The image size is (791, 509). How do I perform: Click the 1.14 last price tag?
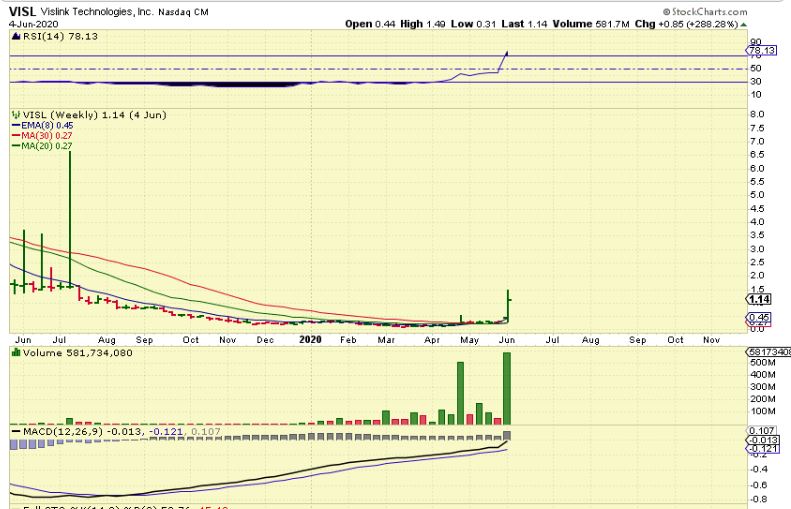click(758, 299)
